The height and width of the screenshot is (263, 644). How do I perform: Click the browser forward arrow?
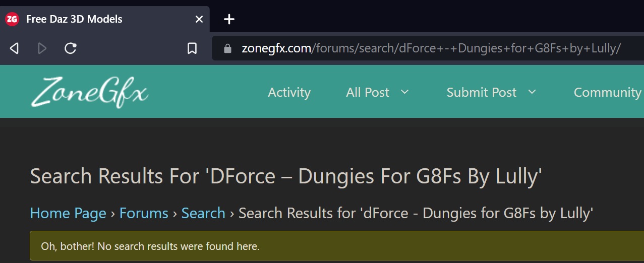[42, 48]
